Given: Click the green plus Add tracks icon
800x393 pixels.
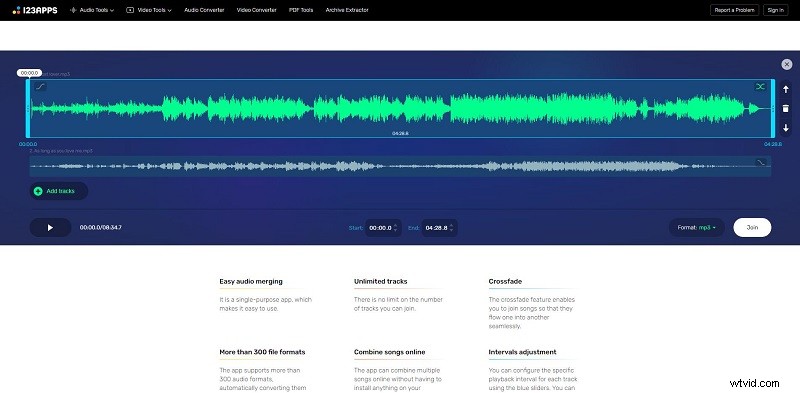Looking at the screenshot, I should 38,191.
